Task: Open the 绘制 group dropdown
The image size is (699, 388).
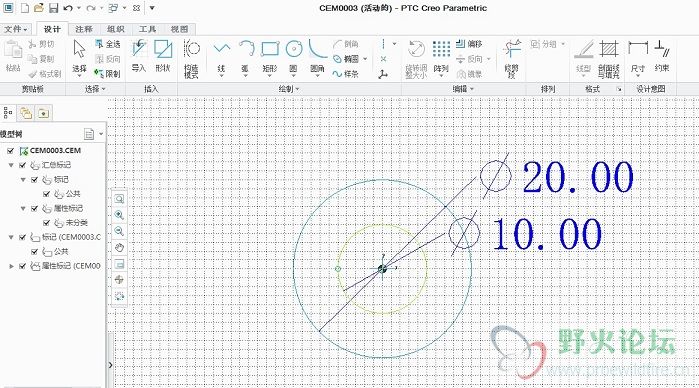Action: [x=289, y=89]
